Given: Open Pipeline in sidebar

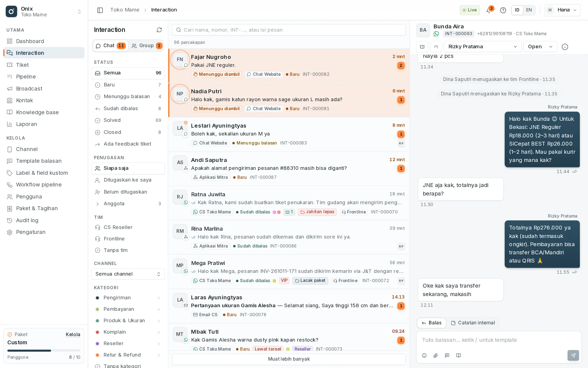Looking at the screenshot, I should tap(44, 77).
